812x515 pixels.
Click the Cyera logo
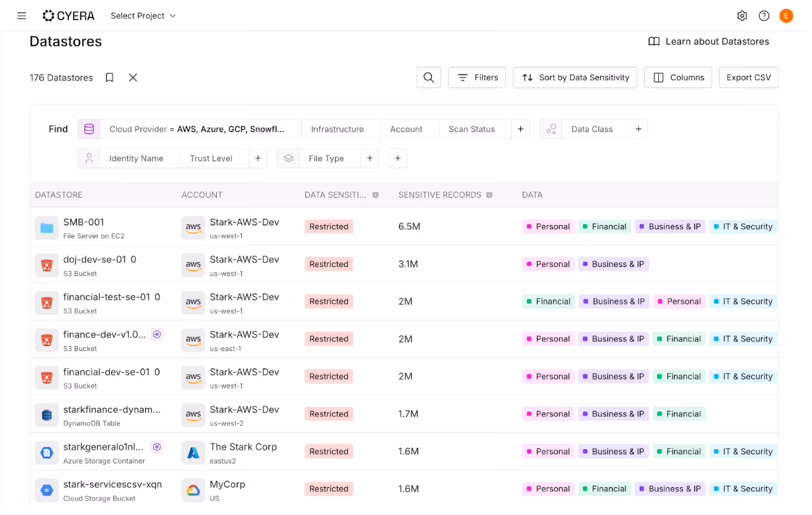tap(68, 15)
